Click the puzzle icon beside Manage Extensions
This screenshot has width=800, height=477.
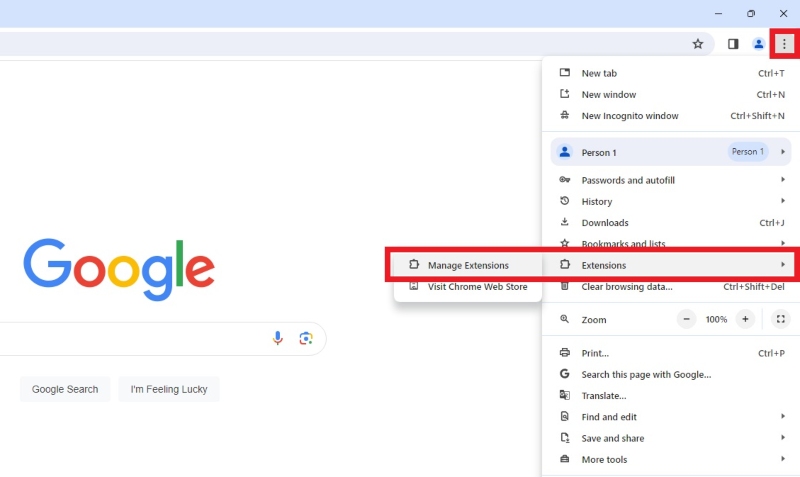point(414,264)
